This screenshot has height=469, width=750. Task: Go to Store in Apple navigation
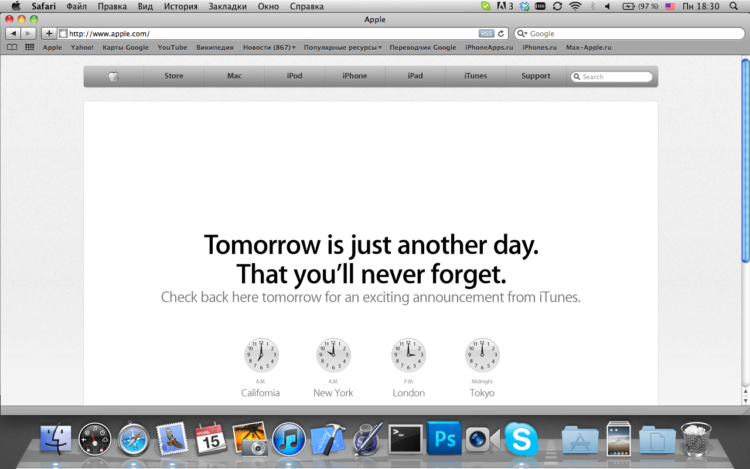(174, 76)
